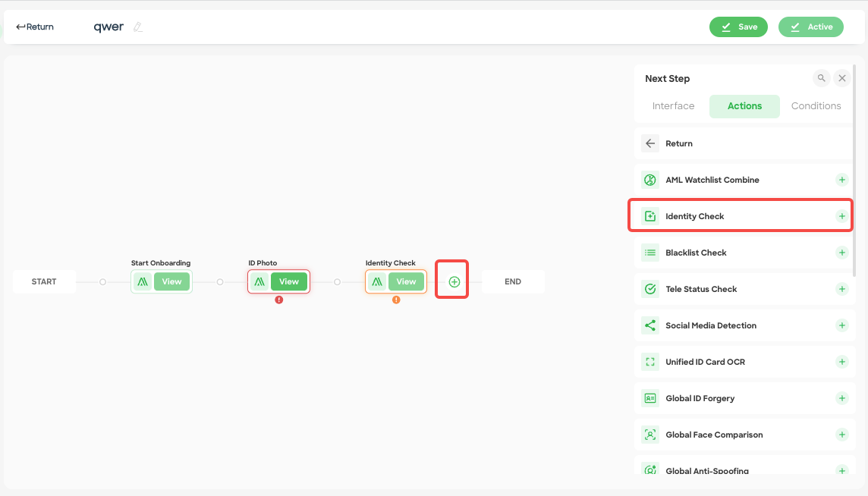868x496 pixels.
Task: Click the back arrow beside Return in panel
Action: pyautogui.click(x=650, y=143)
